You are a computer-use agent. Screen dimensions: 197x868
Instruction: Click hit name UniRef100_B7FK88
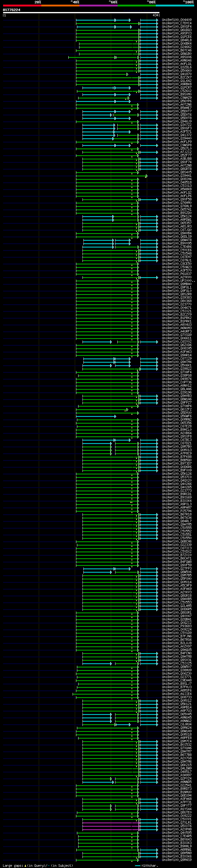[177, 457]
